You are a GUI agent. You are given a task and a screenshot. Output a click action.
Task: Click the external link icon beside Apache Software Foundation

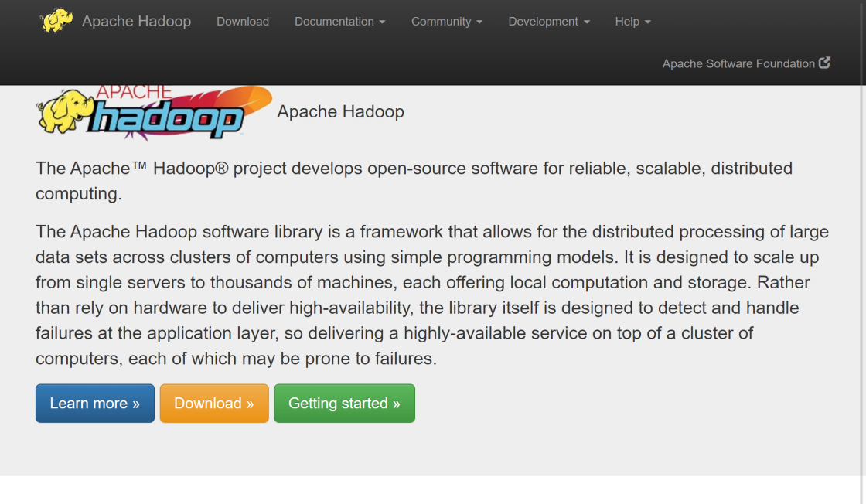[x=825, y=63]
